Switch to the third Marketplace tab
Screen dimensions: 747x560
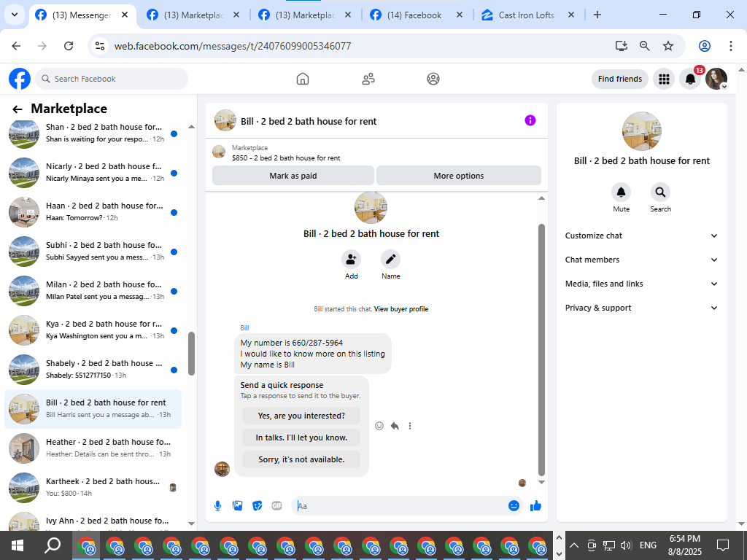coord(306,15)
